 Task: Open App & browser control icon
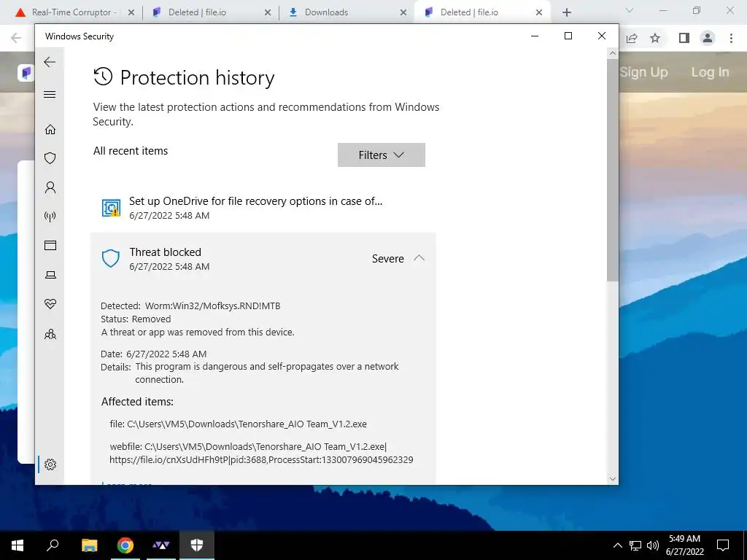pyautogui.click(x=50, y=245)
